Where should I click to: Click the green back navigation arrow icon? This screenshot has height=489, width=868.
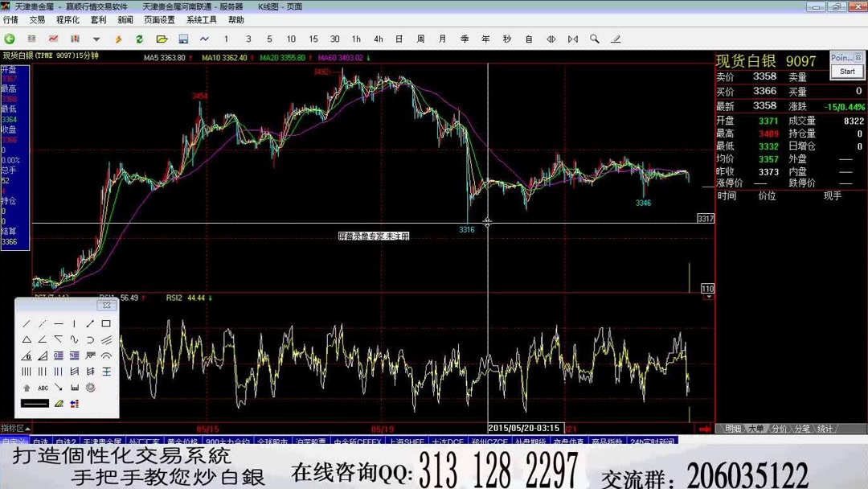[x=9, y=39]
